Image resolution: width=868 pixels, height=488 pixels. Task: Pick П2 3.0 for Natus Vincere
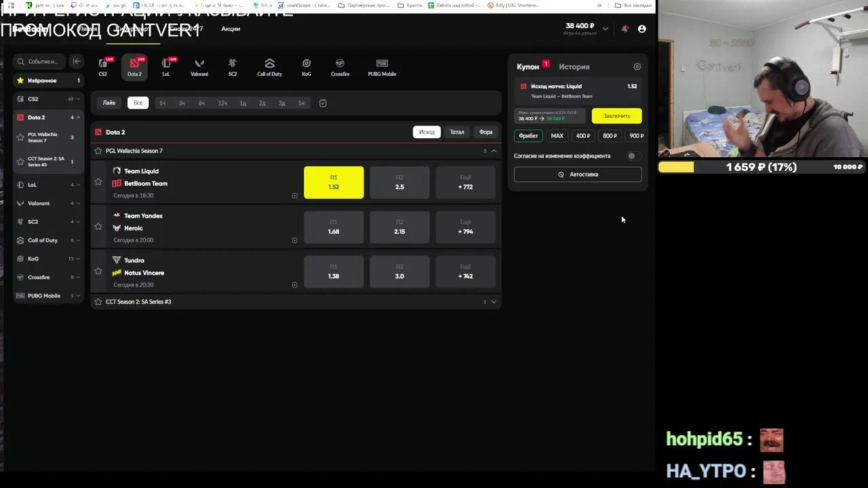click(x=399, y=272)
